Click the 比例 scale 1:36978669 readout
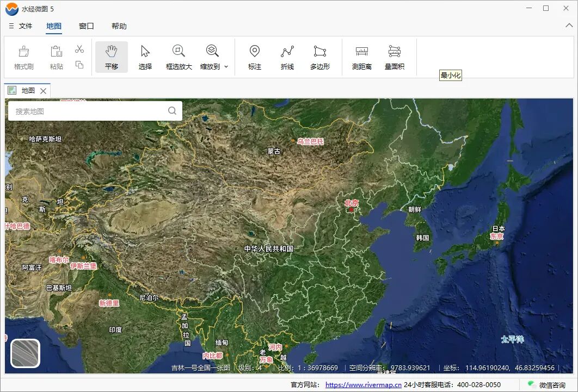 coord(308,368)
